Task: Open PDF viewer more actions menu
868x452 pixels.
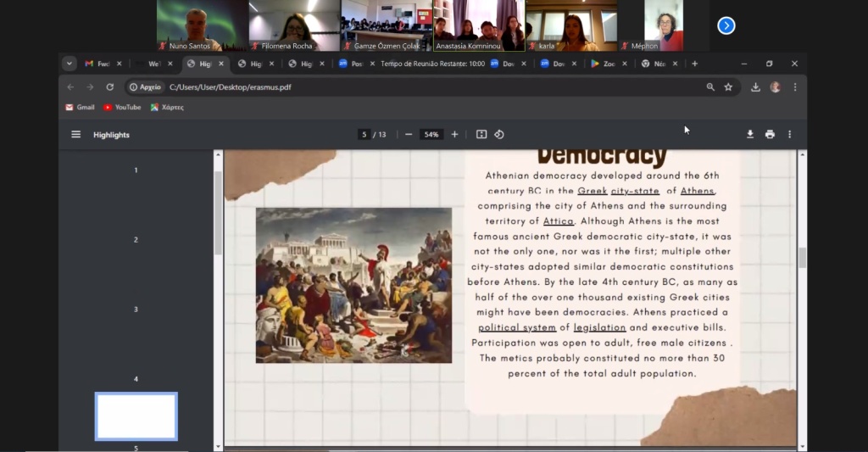Action: (789, 134)
